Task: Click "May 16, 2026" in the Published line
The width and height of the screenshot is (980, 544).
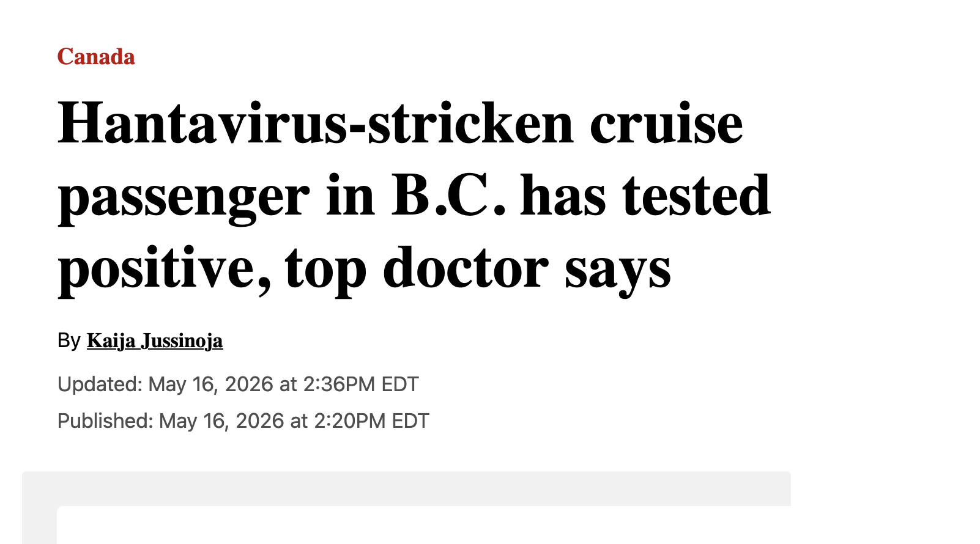Action: tap(221, 421)
